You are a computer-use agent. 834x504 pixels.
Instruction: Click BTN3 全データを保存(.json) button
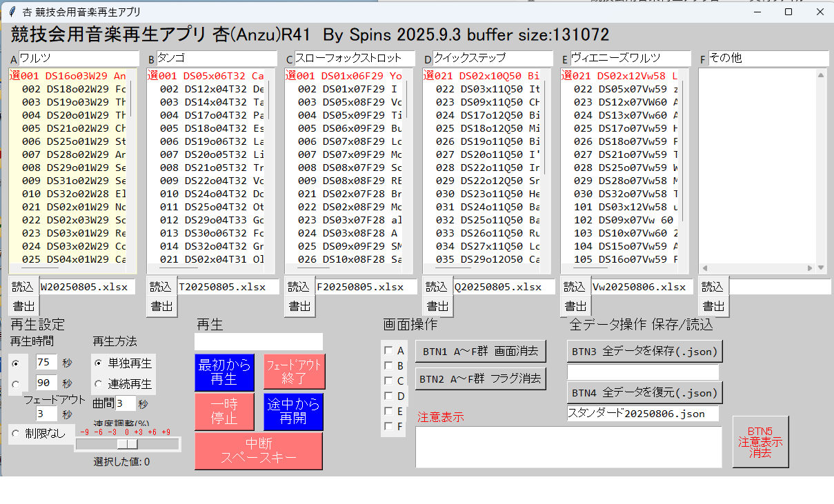[x=644, y=352]
